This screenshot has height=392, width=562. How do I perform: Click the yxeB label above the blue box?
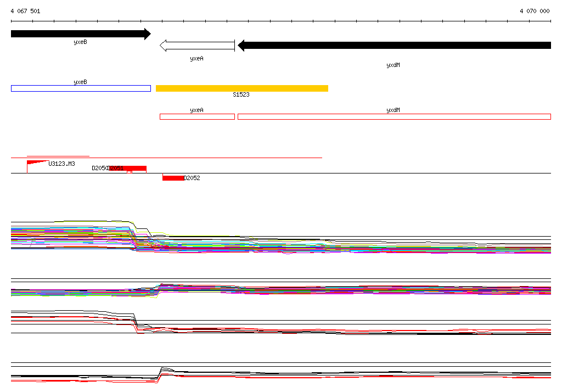click(x=80, y=82)
